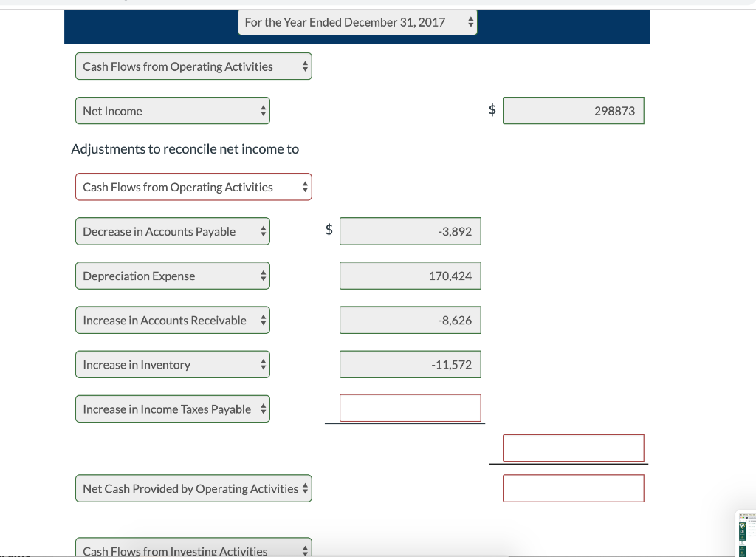Open the 'Cash Flows from Investing Activities' dropdown
Image resolution: width=756 pixels, height=557 pixels.
pos(193,547)
